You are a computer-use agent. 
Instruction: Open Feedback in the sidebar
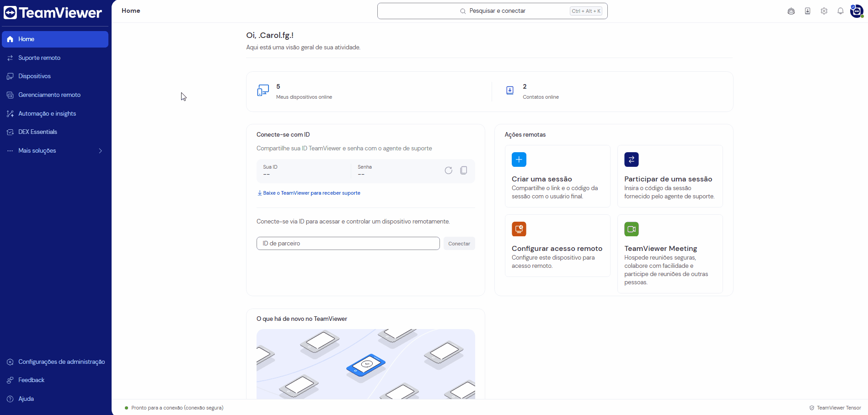coord(55,380)
